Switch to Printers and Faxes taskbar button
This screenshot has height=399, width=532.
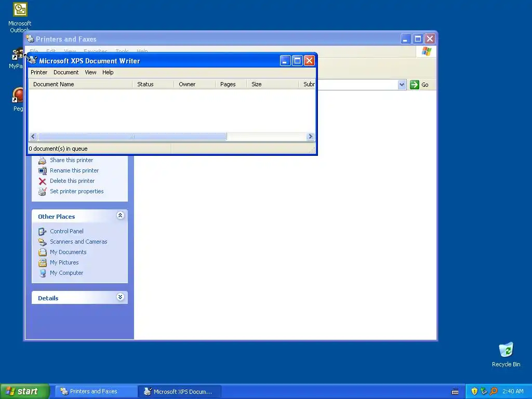[x=96, y=391]
